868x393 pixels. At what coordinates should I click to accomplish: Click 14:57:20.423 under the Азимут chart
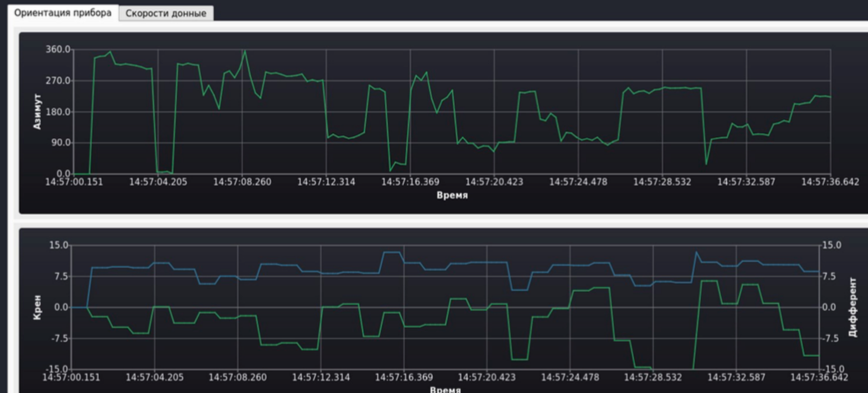pyautogui.click(x=494, y=182)
